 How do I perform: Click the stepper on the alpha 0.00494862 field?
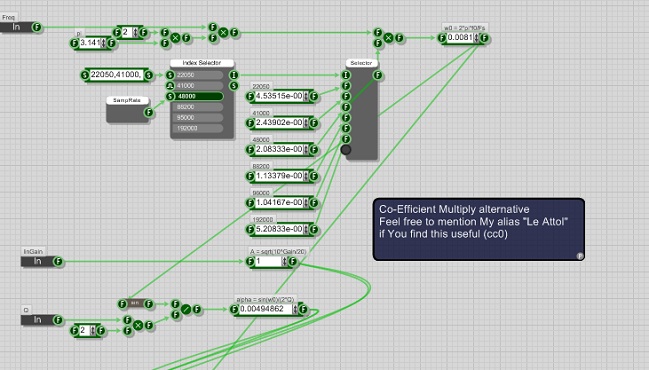(295, 309)
